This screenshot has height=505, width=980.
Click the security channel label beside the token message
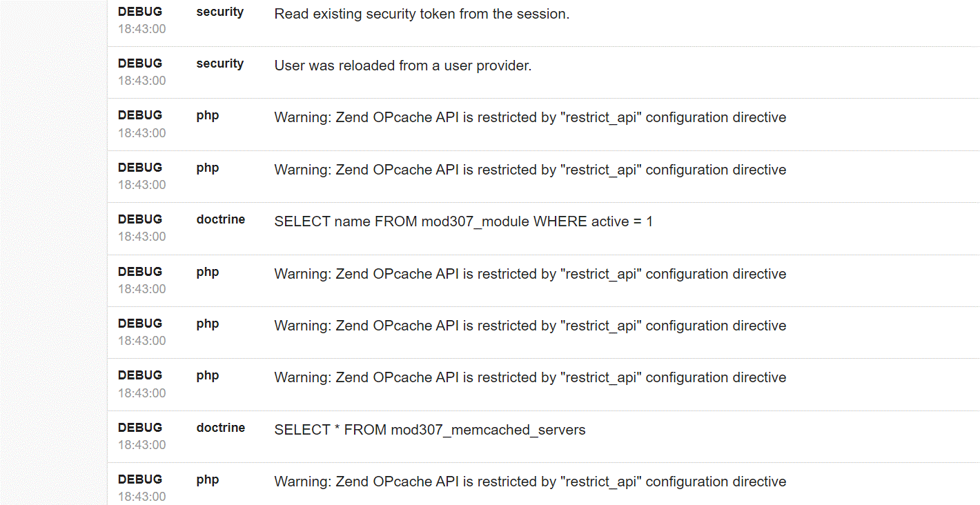(219, 12)
